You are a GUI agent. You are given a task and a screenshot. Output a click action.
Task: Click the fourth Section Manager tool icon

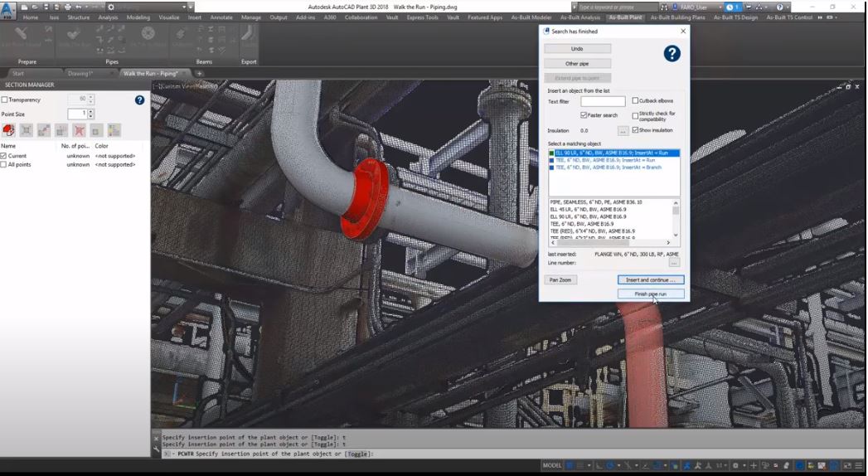(x=61, y=130)
